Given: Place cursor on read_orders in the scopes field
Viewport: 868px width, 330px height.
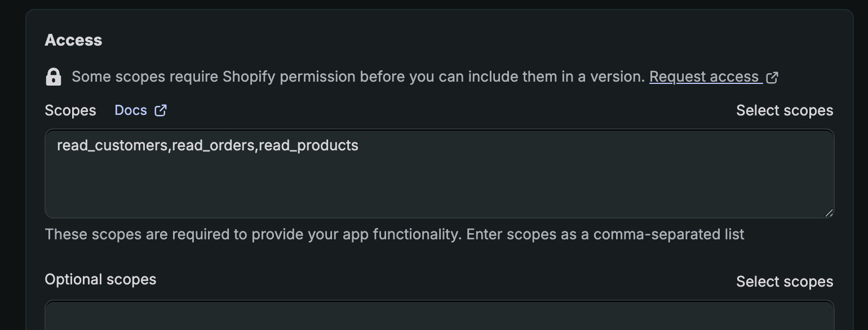Looking at the screenshot, I should coord(213,146).
